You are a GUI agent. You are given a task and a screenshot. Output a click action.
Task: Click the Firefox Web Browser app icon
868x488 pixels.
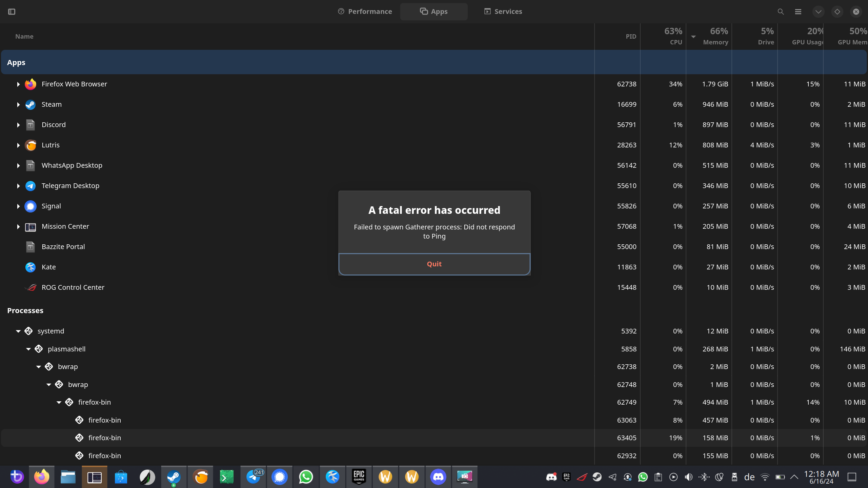pyautogui.click(x=31, y=84)
